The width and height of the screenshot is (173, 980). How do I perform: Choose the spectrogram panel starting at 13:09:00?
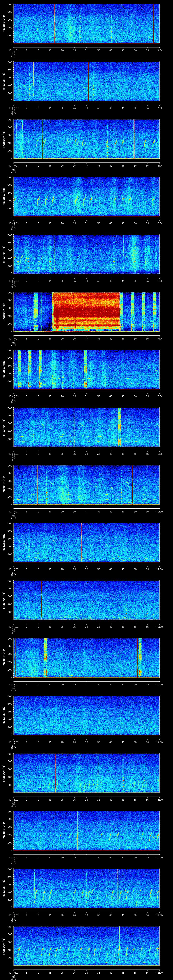pyautogui.click(x=87, y=485)
